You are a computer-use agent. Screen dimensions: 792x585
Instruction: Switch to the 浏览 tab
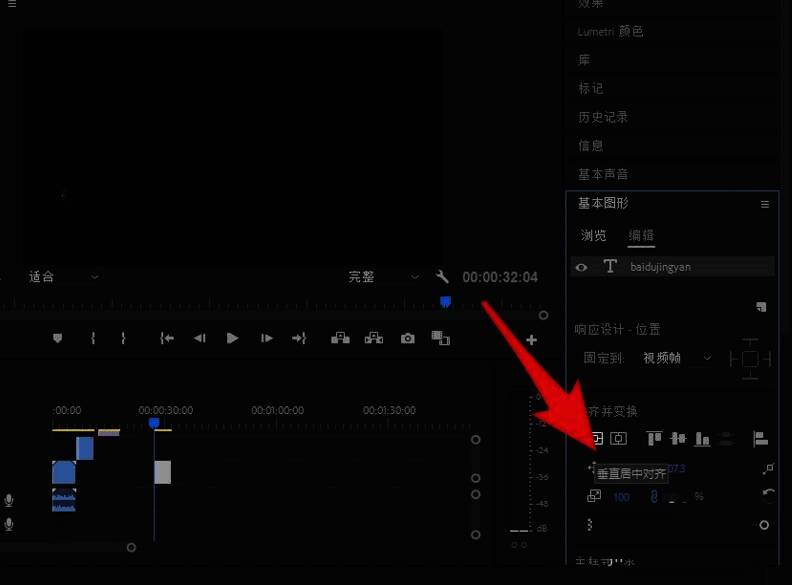click(x=594, y=236)
